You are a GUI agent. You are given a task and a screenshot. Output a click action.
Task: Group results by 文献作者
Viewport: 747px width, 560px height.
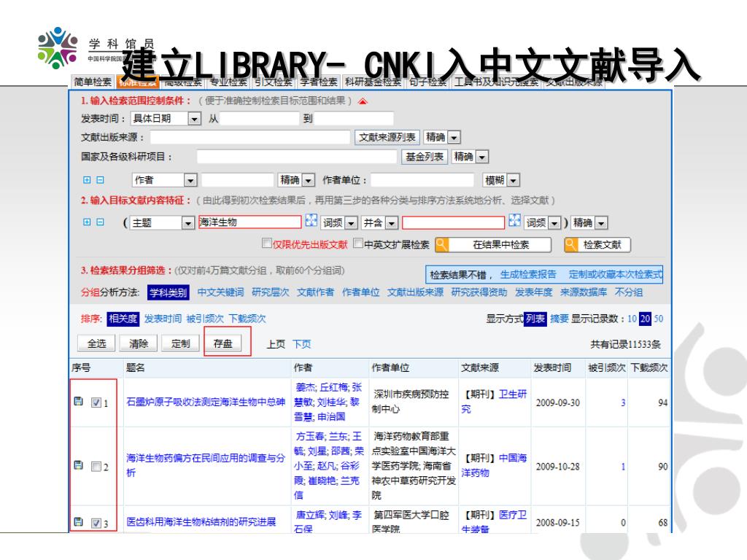315,292
